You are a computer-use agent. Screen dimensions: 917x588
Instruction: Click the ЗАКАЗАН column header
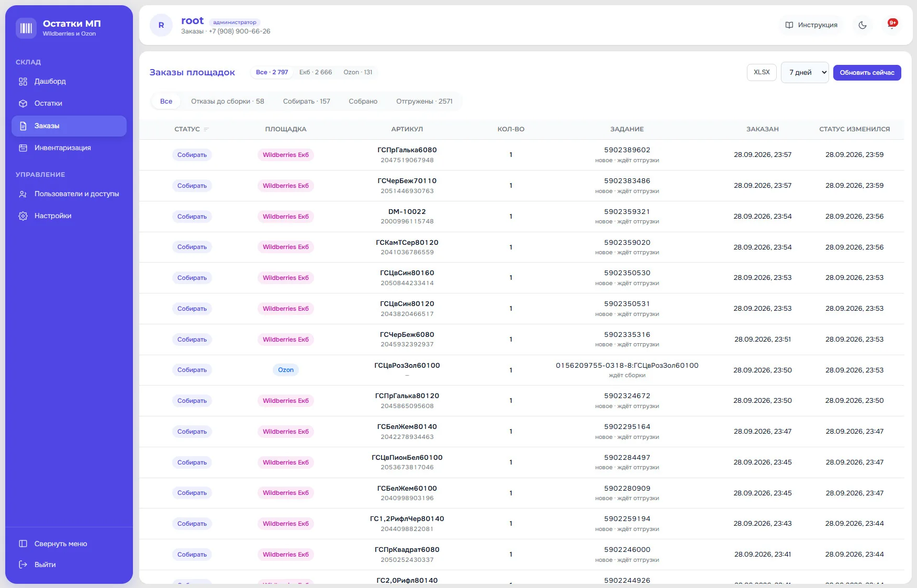tap(762, 129)
